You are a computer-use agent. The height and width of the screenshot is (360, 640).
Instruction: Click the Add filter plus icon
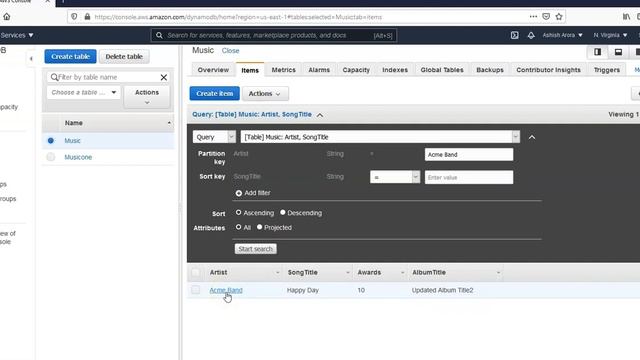tap(238, 193)
